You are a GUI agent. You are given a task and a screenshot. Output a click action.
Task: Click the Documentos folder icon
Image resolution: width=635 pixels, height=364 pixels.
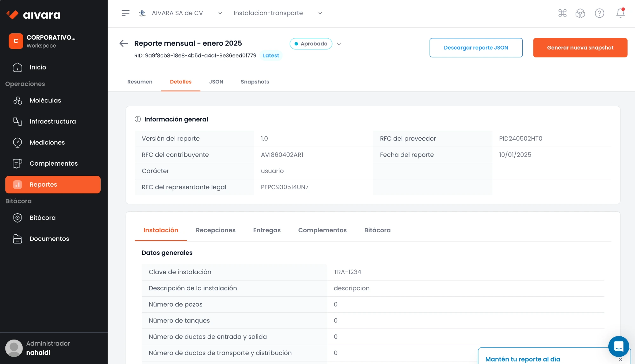click(x=17, y=239)
